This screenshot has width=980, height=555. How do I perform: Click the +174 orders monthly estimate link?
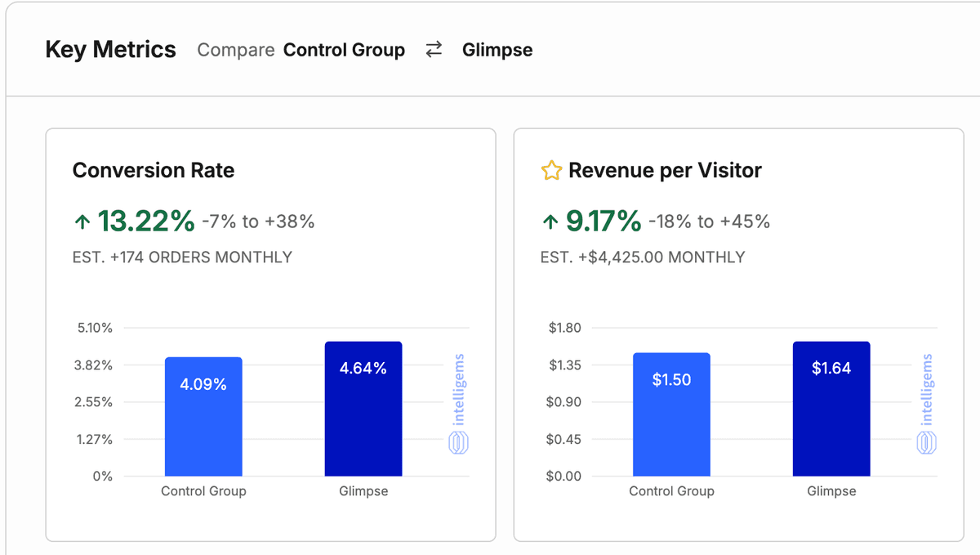[181, 257]
